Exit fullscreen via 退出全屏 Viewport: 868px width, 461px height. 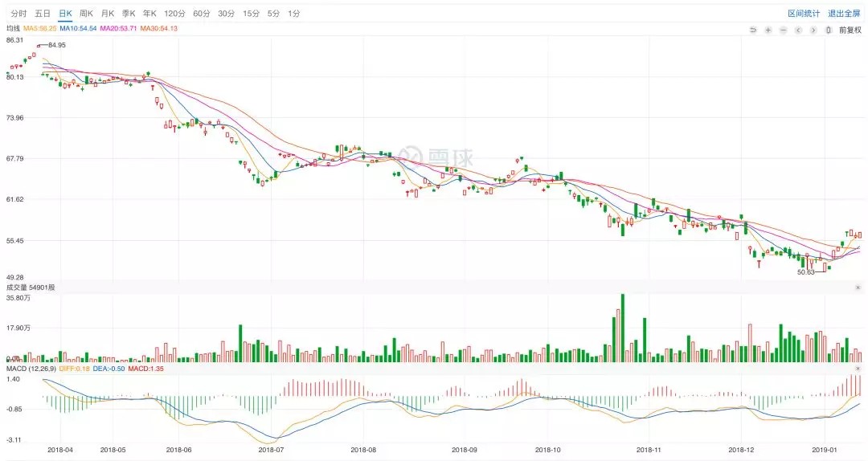tap(844, 14)
